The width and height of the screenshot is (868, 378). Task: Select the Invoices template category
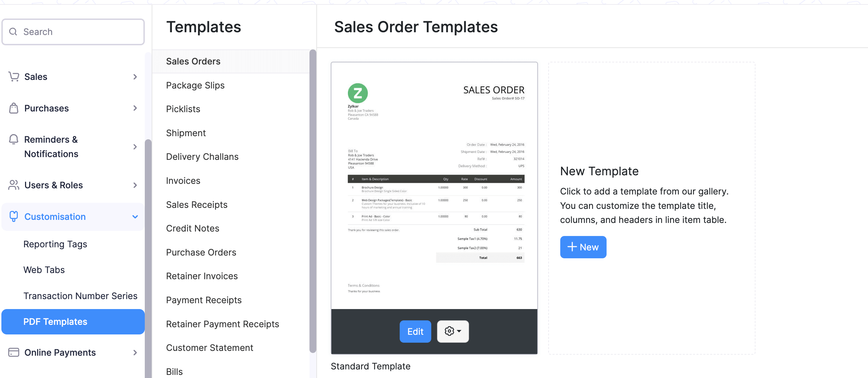point(184,180)
